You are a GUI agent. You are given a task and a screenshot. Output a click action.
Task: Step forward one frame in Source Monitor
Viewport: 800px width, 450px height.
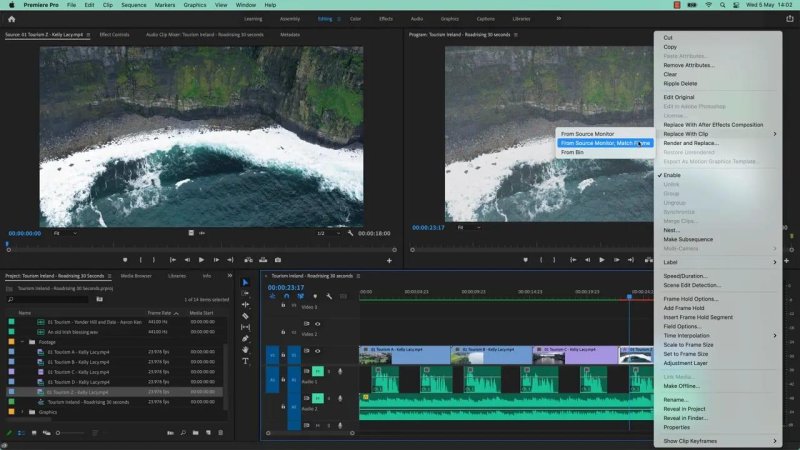tap(216, 260)
